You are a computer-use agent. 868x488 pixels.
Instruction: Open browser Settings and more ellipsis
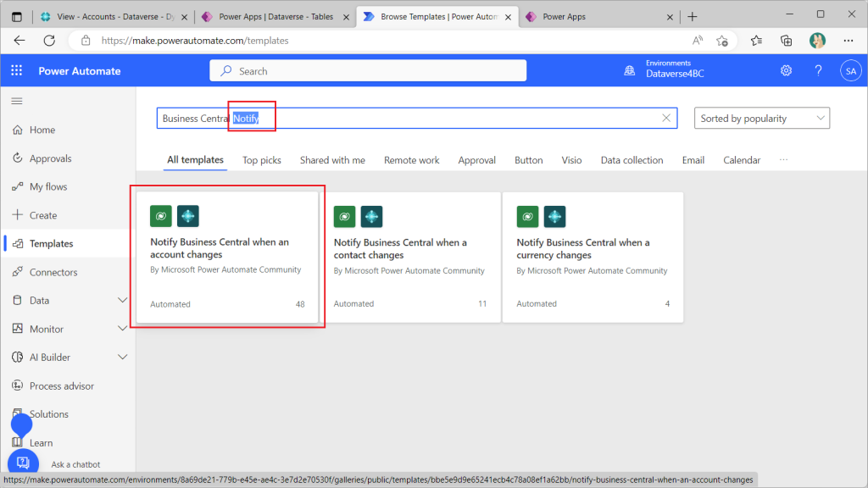[849, 41]
